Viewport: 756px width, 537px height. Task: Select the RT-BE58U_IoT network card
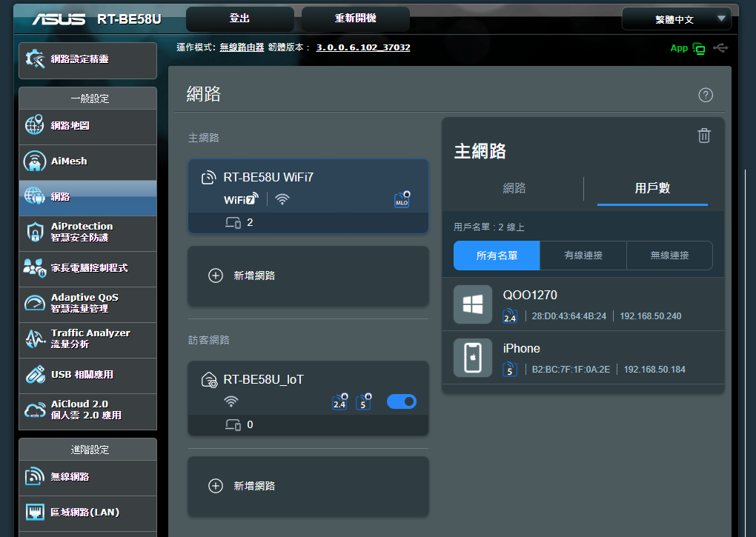(308, 398)
